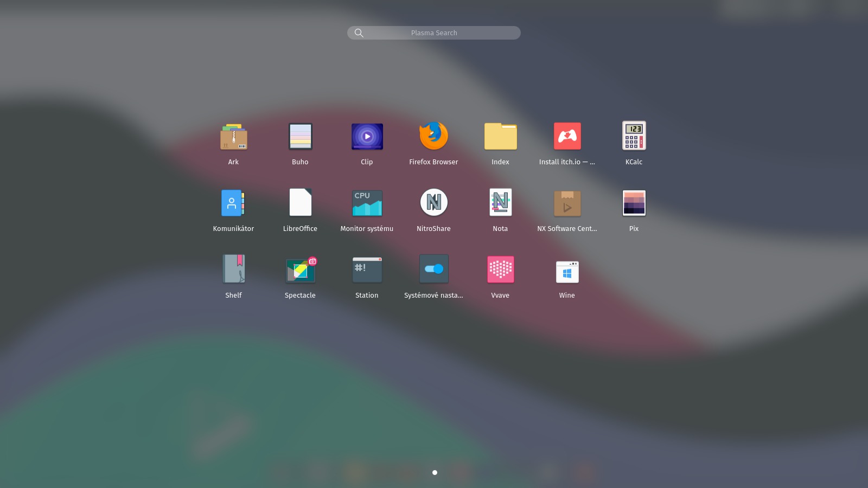This screenshot has height=488, width=868.
Task: Launch the Vvave music player
Action: pos(500,269)
